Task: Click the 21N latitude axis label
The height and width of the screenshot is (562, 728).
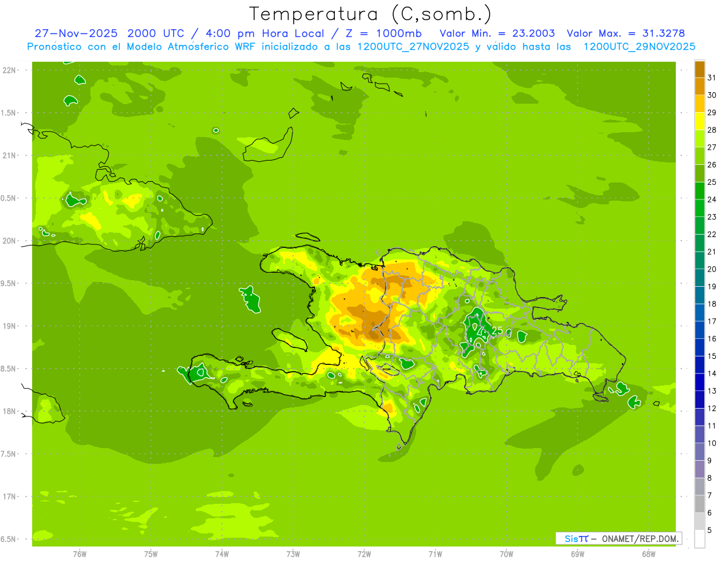Action: [8, 155]
